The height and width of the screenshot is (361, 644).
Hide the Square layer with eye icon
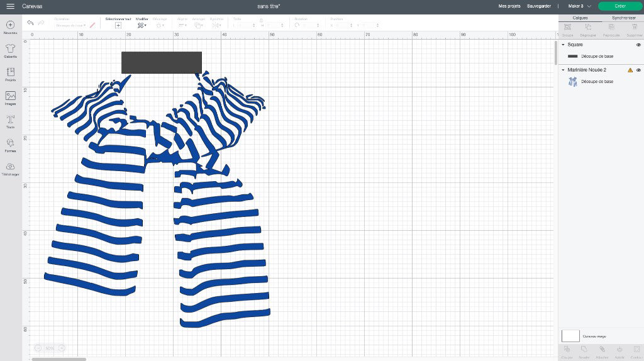point(638,45)
